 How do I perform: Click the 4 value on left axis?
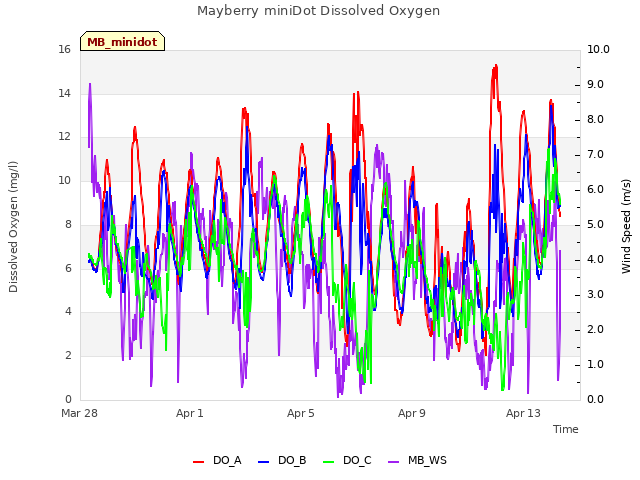pyautogui.click(x=68, y=311)
